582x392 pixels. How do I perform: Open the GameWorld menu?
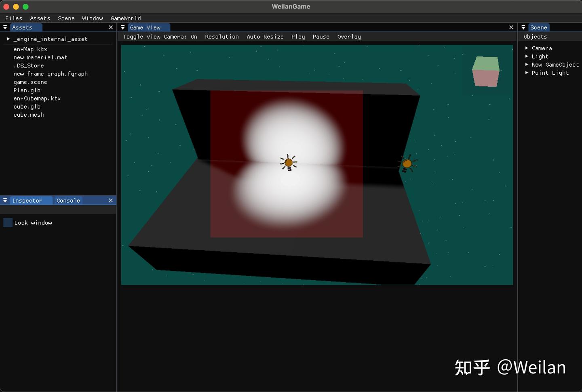[x=126, y=18]
